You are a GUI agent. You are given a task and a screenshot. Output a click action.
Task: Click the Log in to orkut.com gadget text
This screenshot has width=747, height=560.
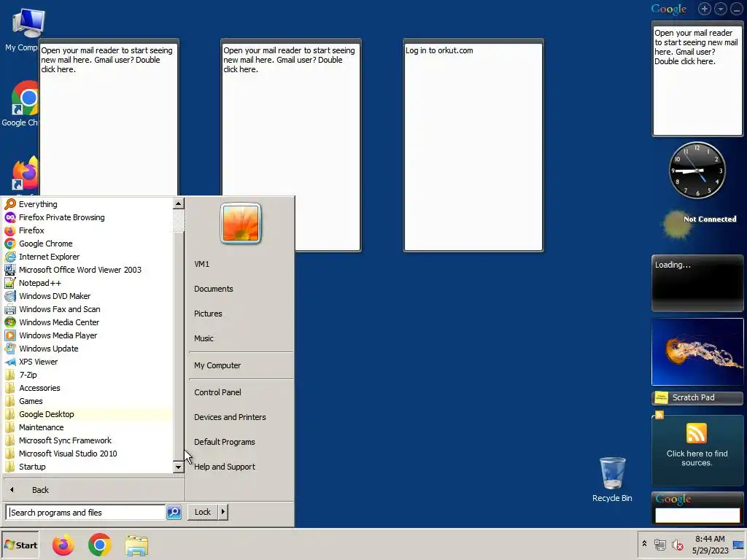pyautogui.click(x=438, y=50)
